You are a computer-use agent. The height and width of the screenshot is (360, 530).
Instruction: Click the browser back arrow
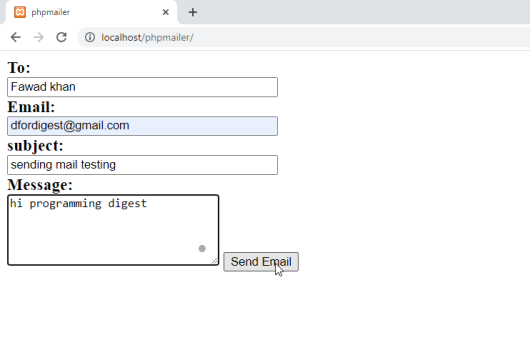click(16, 37)
